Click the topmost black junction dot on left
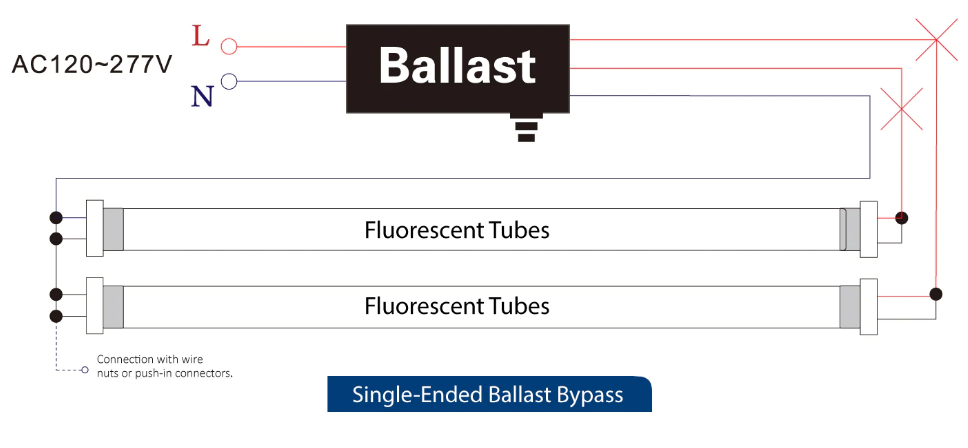This screenshot has width=968, height=448. (x=56, y=217)
